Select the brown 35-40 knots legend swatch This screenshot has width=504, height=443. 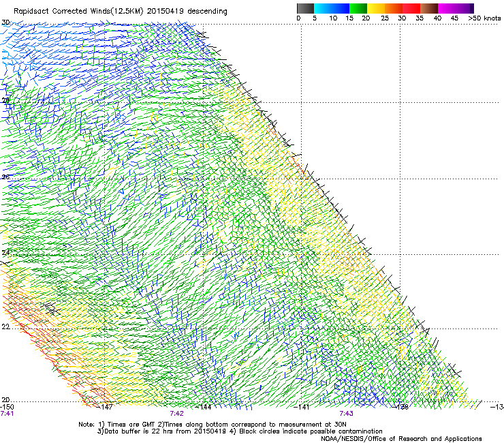click(x=429, y=8)
